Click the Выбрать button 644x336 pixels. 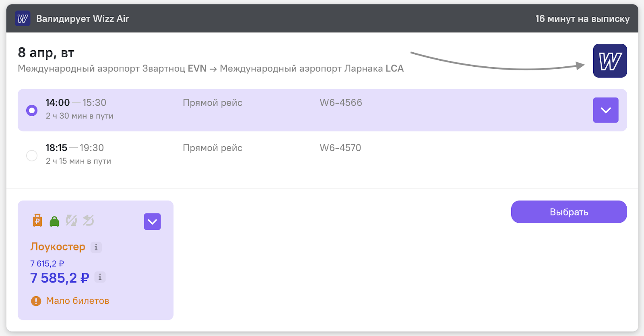pyautogui.click(x=569, y=212)
